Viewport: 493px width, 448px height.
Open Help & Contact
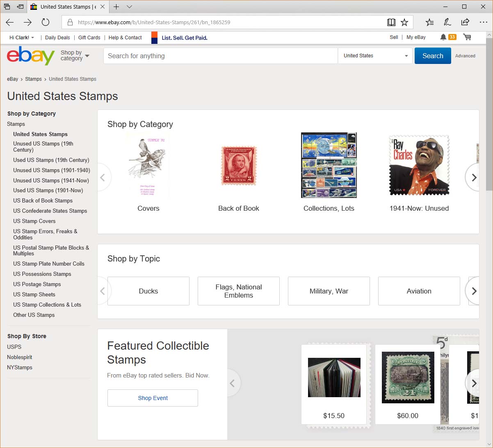tap(125, 37)
